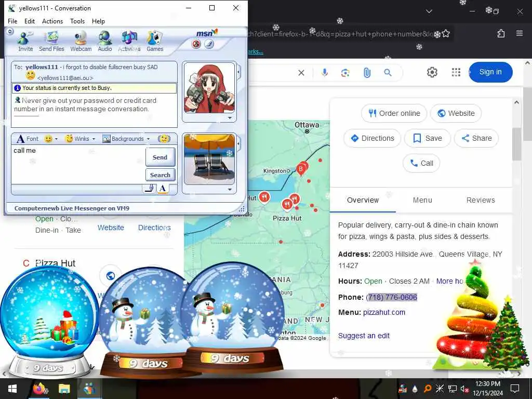Click the Pizza Hut phone number

tap(392, 297)
